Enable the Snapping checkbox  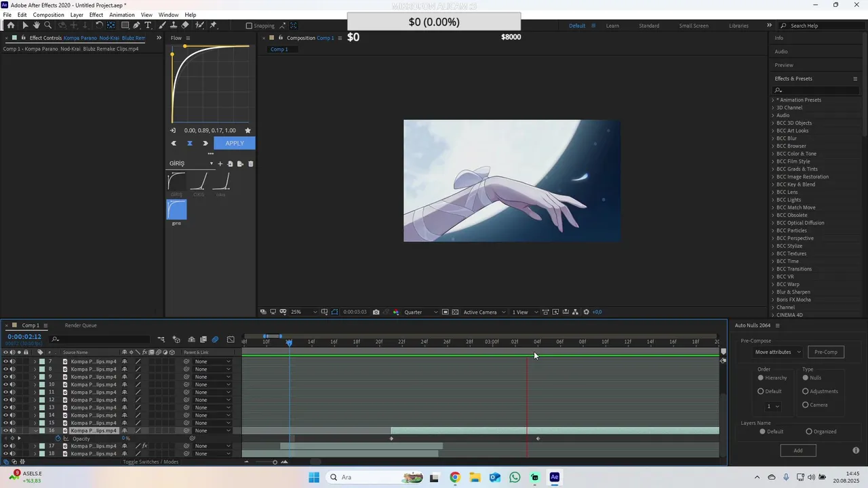249,26
